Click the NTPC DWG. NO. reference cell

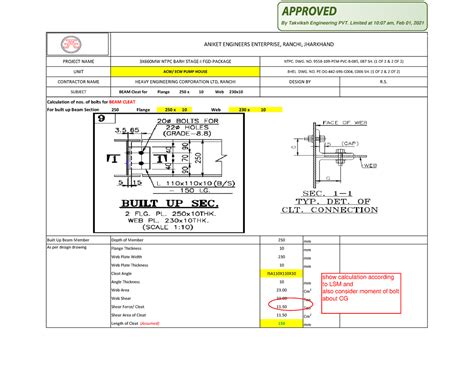tap(344, 61)
